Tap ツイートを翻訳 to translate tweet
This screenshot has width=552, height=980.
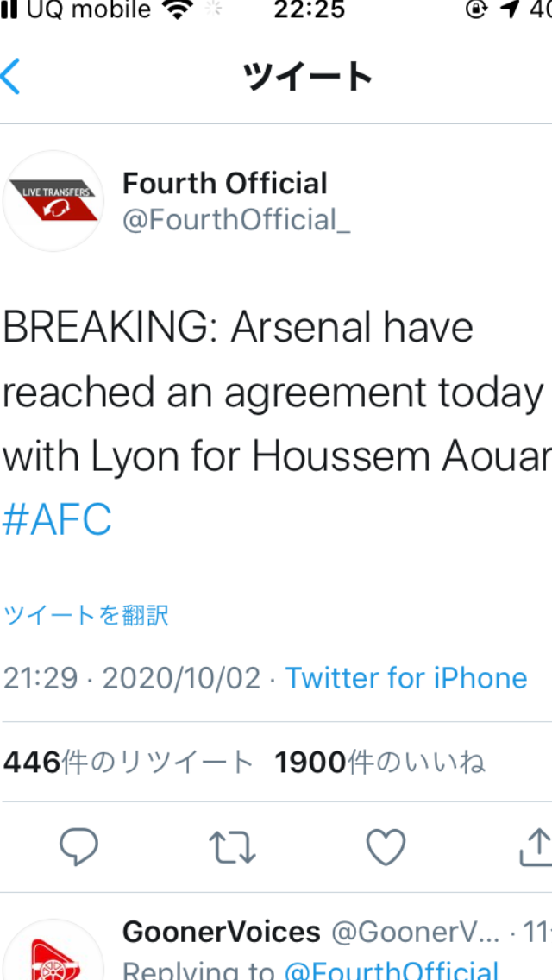click(x=86, y=615)
